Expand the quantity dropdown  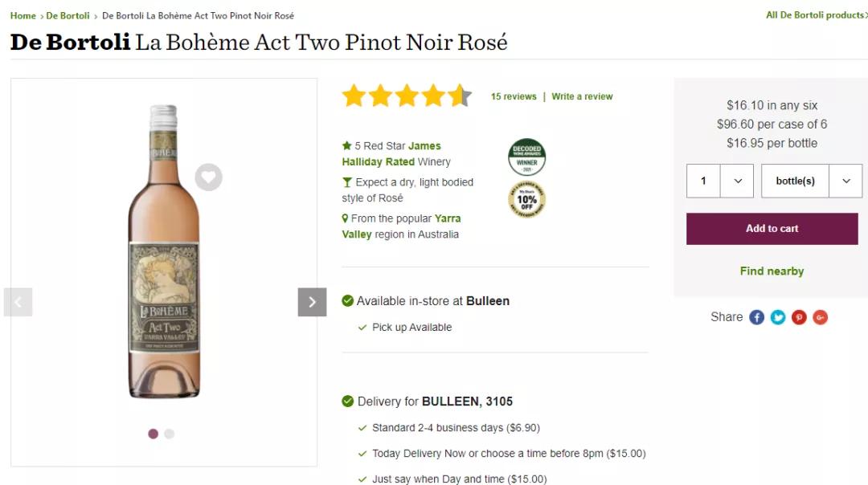(737, 181)
